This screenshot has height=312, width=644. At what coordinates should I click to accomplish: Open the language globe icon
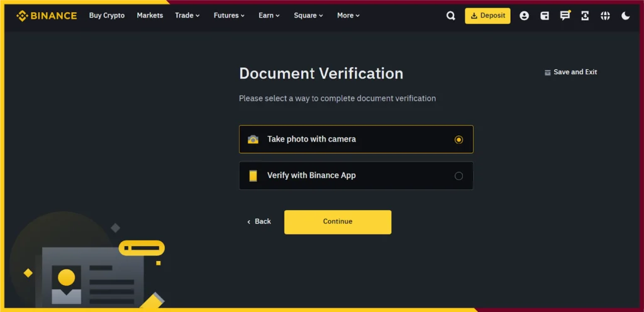(x=605, y=16)
